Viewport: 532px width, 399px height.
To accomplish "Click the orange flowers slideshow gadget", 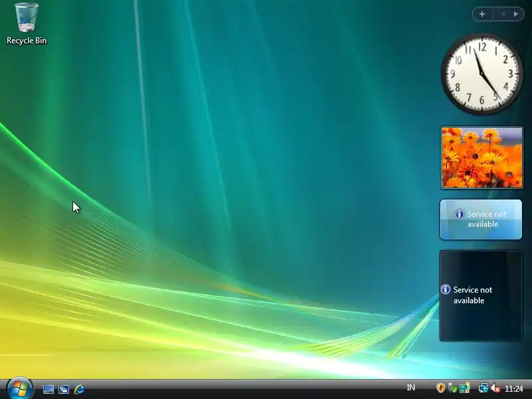I will (x=481, y=158).
